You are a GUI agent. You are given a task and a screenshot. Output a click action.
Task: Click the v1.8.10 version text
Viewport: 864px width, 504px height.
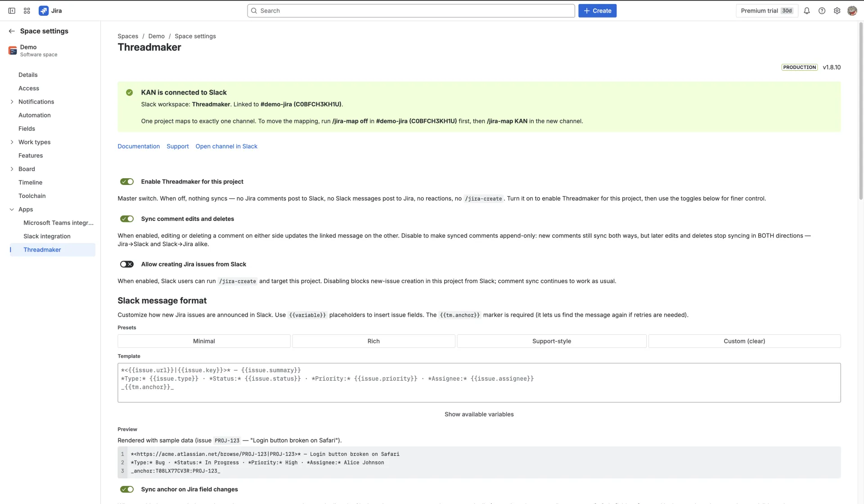pos(832,67)
